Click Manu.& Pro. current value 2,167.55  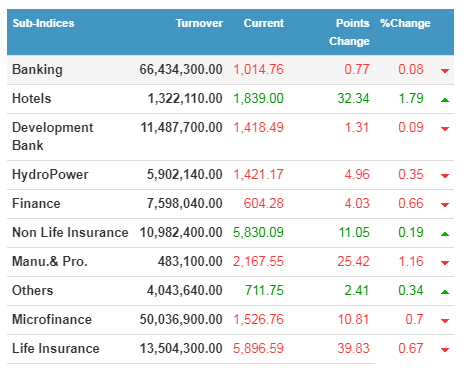pyautogui.click(x=258, y=261)
